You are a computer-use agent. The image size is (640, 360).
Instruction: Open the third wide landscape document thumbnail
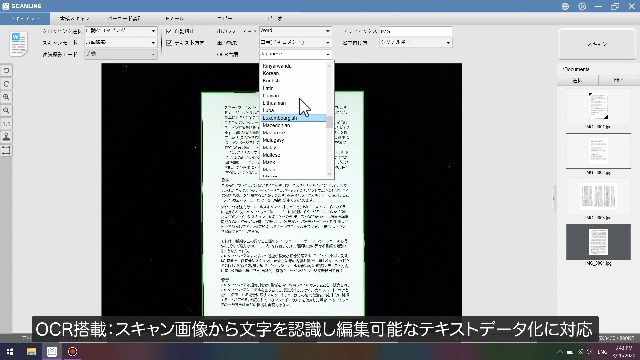[x=598, y=197]
